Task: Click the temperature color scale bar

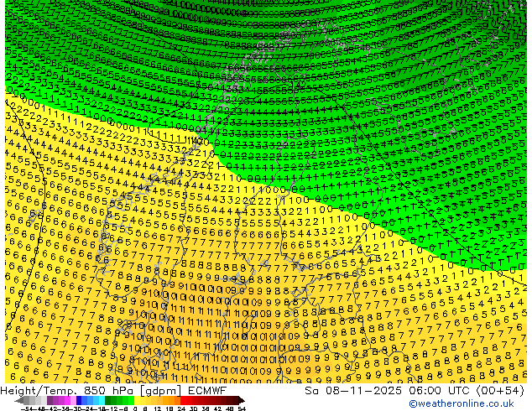Action: pos(129,400)
